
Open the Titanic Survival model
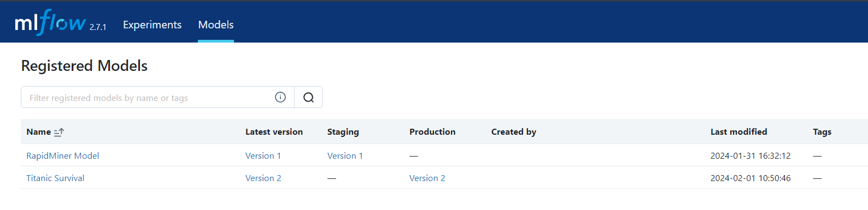click(x=55, y=178)
